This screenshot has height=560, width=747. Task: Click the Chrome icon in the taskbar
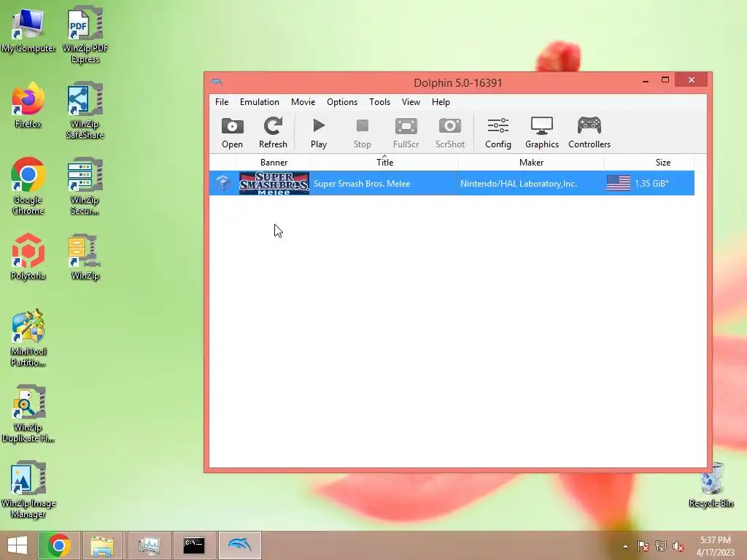tap(58, 545)
